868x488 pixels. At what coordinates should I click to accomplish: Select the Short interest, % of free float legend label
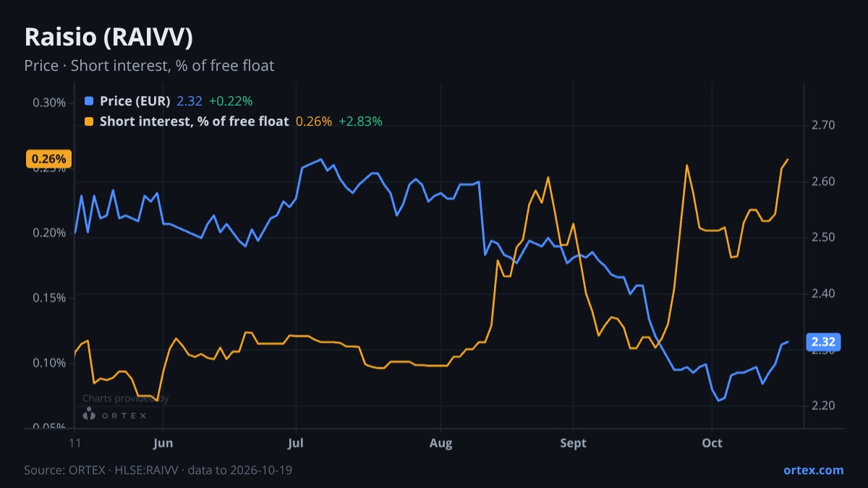[x=194, y=121]
